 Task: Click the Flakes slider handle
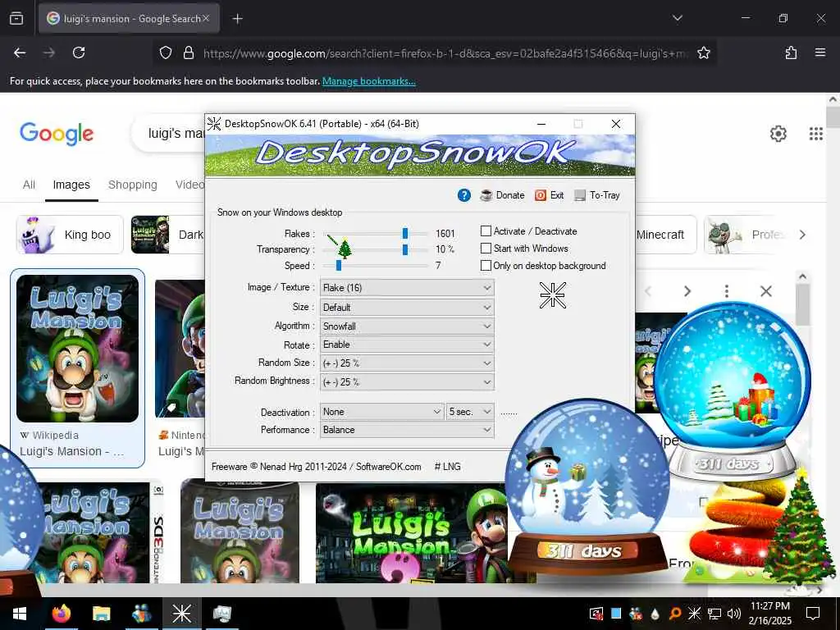pyautogui.click(x=405, y=234)
